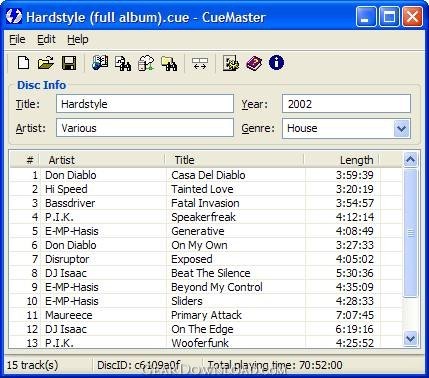Save the cue sheet with floppy icon
This screenshot has width=429, height=378.
[x=69, y=63]
